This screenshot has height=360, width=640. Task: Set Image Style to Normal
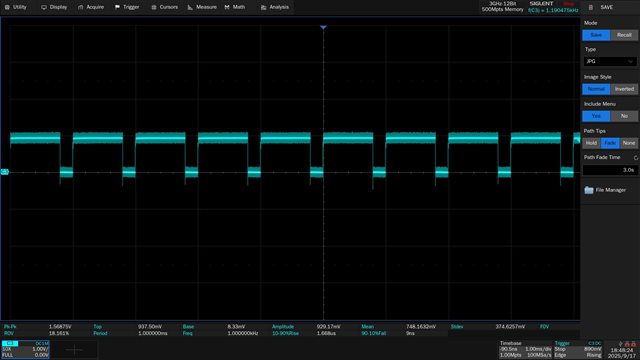tap(596, 89)
